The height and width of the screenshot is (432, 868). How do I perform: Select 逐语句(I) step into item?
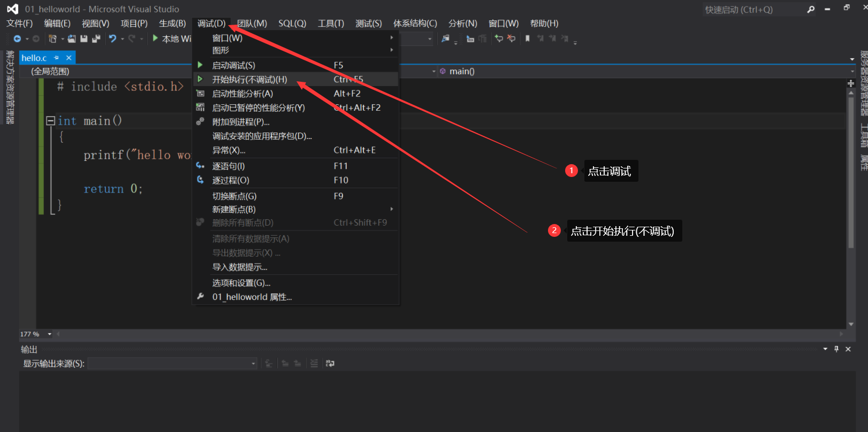[x=296, y=166]
